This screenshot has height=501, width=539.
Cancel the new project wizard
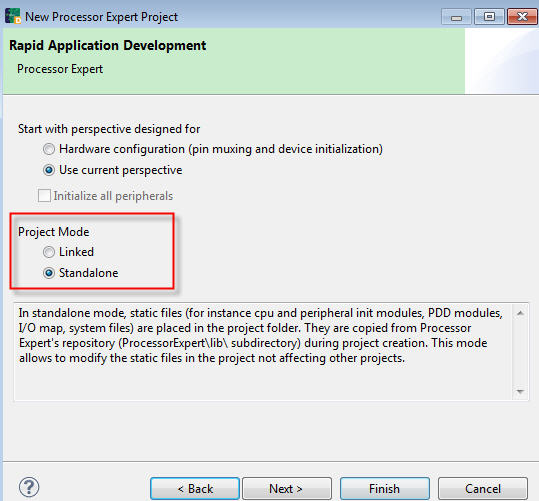(483, 488)
